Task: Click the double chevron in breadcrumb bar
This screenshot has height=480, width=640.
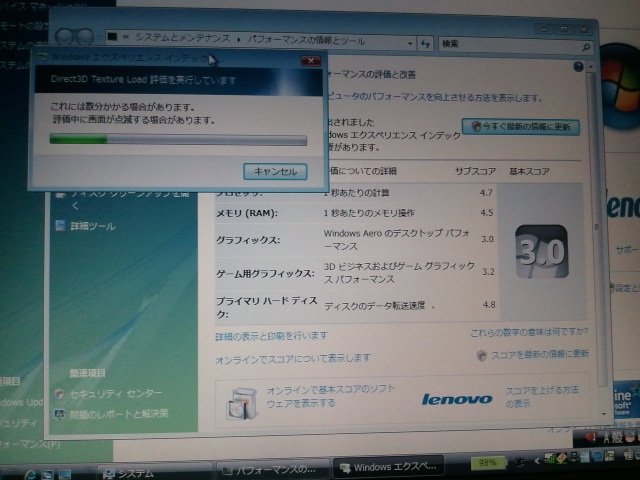Action: coord(126,37)
